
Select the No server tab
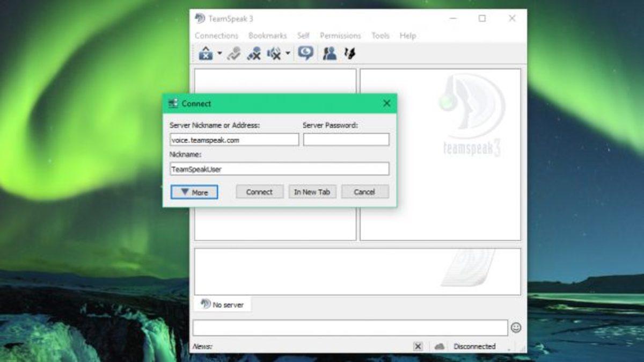click(222, 305)
